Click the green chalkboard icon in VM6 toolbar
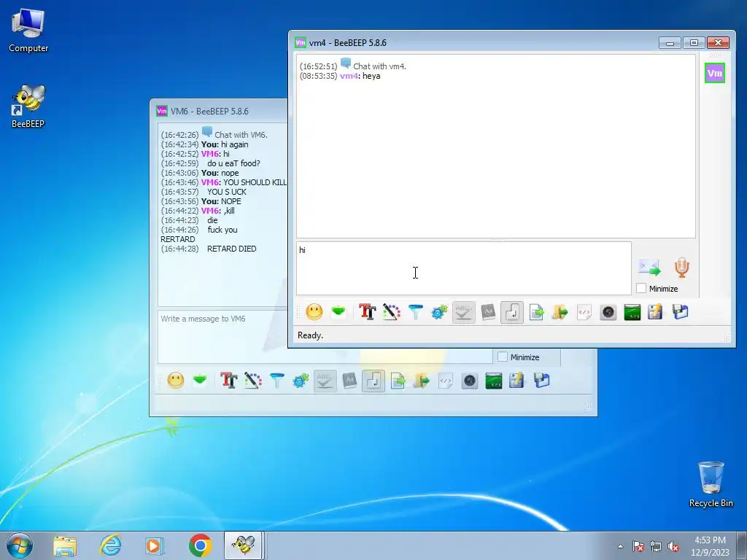Image resolution: width=747 pixels, height=560 pixels. click(494, 381)
